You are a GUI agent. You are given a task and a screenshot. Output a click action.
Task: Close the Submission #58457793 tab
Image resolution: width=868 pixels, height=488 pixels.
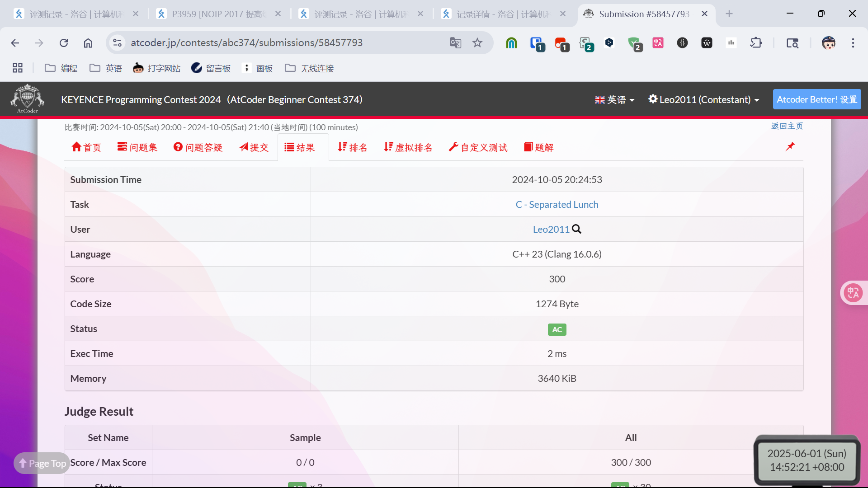click(x=704, y=14)
